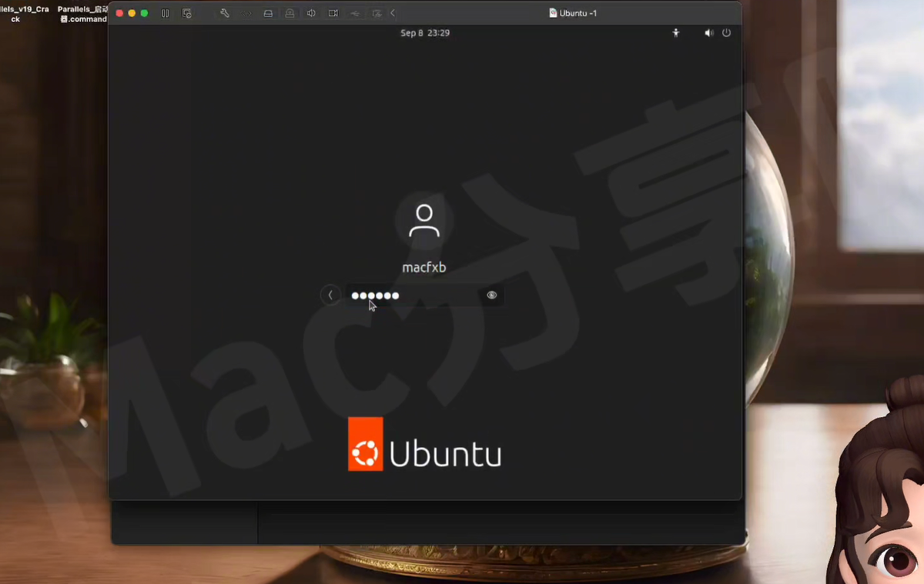This screenshot has height=584, width=924.
Task: Collapse the Parallels toolbar with the chevron
Action: (393, 14)
